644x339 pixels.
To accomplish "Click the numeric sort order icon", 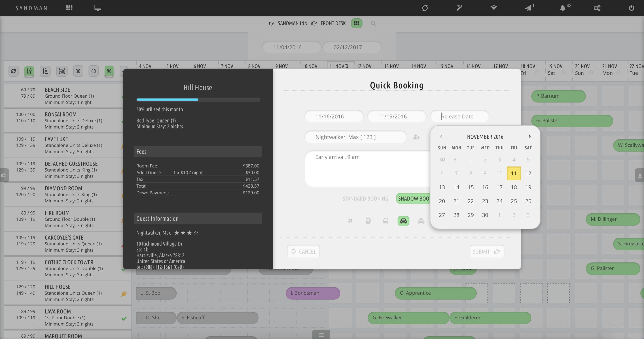I will coord(45,71).
